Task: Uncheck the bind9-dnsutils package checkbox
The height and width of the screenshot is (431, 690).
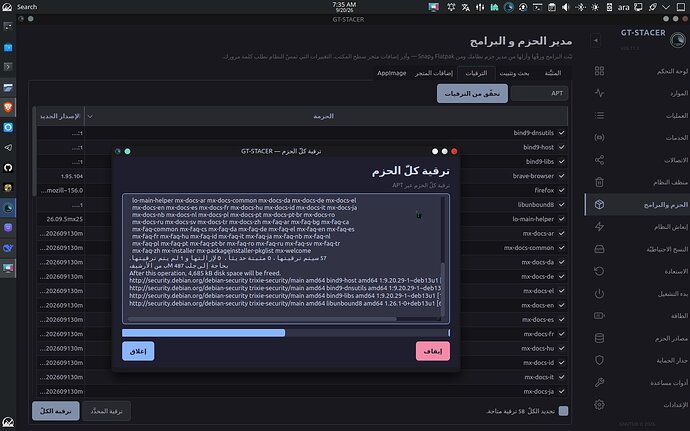Action: pyautogui.click(x=562, y=133)
